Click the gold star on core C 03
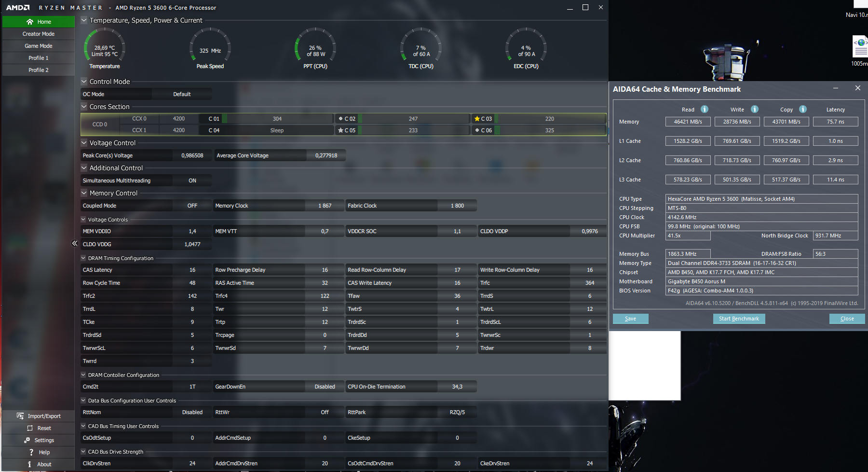 (x=477, y=119)
